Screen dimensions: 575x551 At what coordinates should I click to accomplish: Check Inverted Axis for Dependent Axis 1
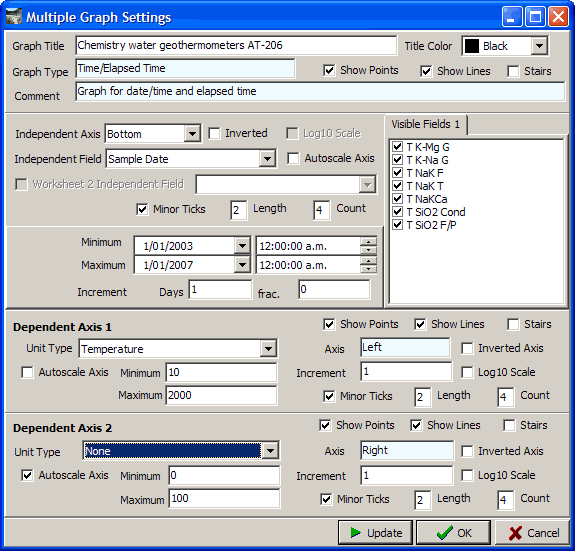coord(467,348)
